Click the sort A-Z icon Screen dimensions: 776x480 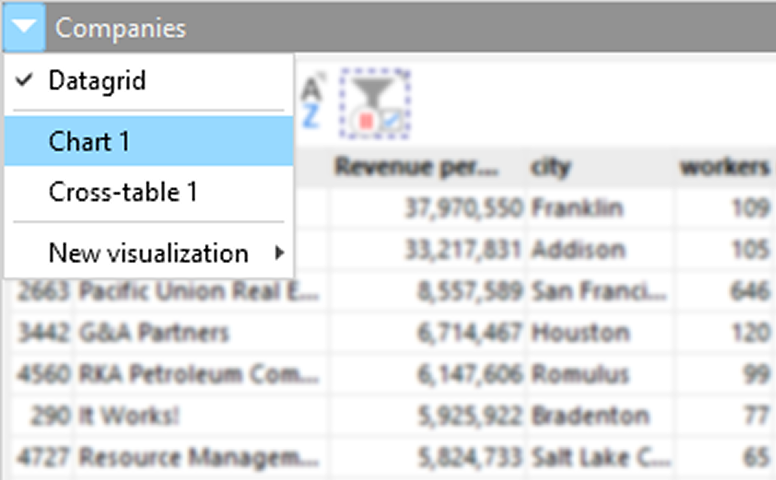click(x=311, y=103)
